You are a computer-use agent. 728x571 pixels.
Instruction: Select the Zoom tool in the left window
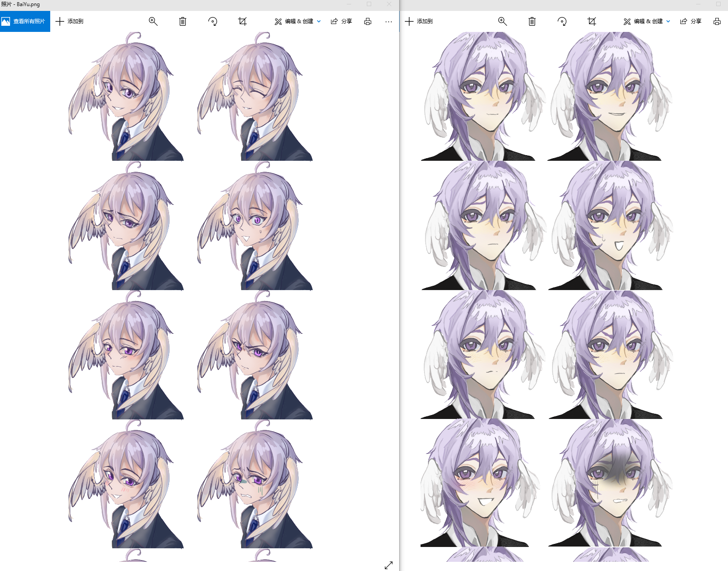pyautogui.click(x=153, y=21)
